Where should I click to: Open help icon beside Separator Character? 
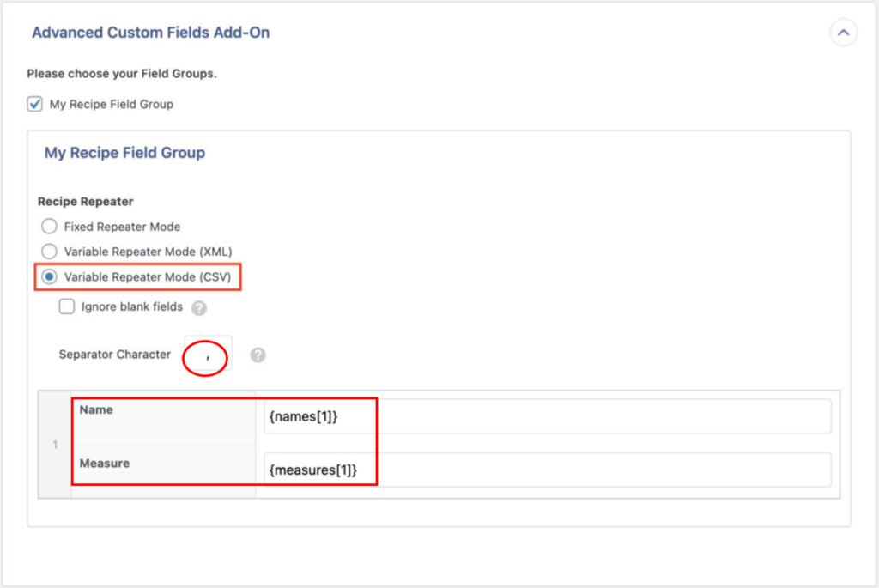258,355
